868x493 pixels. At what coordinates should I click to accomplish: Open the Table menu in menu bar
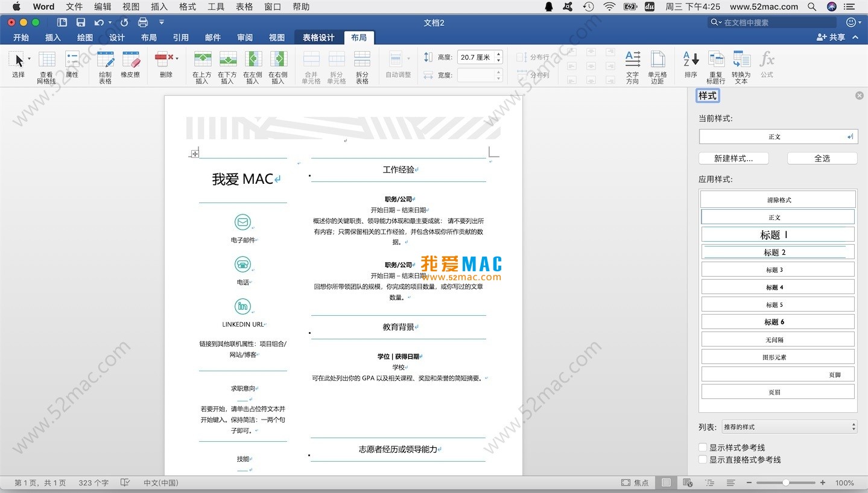click(x=244, y=7)
